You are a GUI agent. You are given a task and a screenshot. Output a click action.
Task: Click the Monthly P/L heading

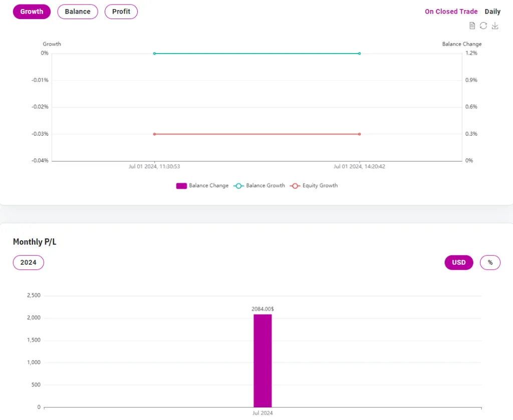pos(35,242)
